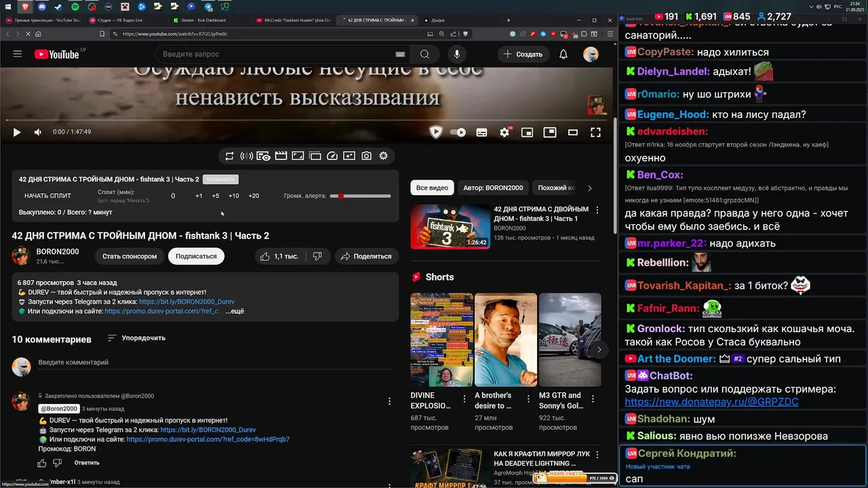The width and height of the screenshot is (868, 488).
Task: Play the video
Action: click(17, 132)
